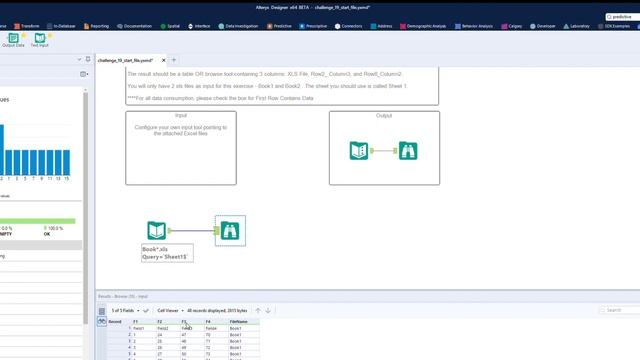Open the 5 of 5 Fields dropdown
Screen dimensions: 640x360
pyautogui.click(x=125, y=311)
